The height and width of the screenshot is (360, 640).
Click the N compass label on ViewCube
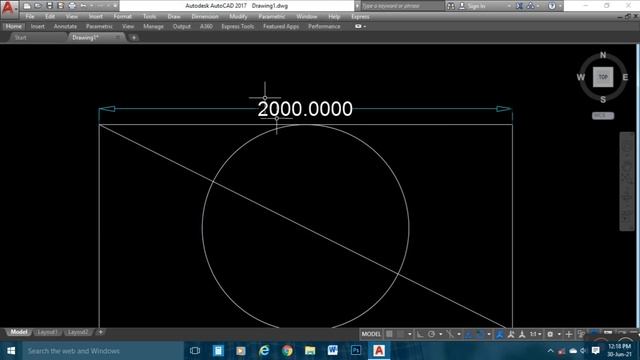coord(603,55)
